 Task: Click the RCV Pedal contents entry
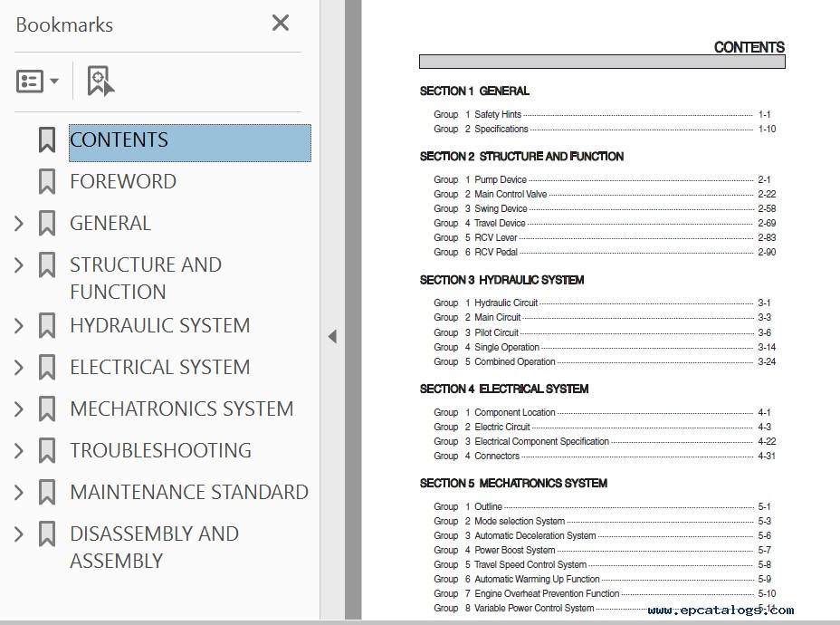[605, 252]
